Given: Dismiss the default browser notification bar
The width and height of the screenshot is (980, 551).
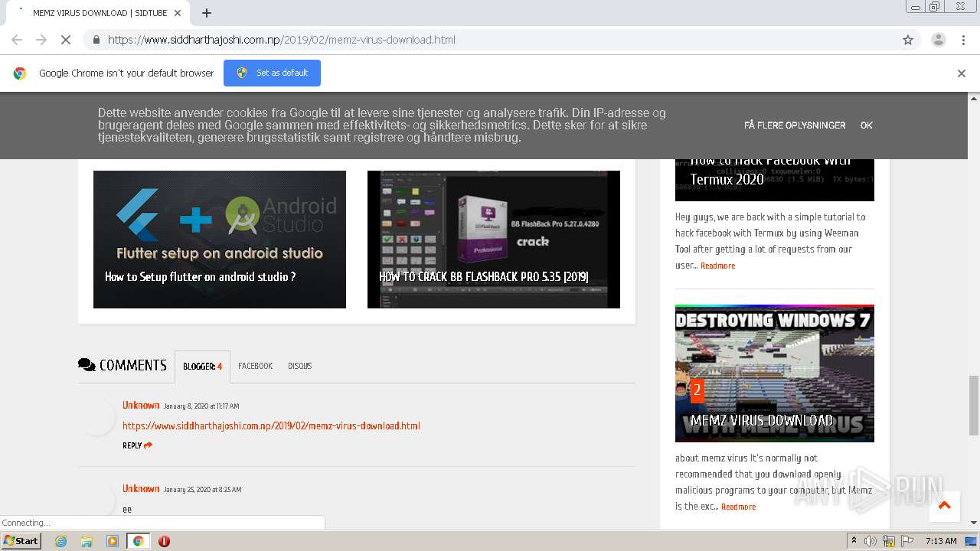Looking at the screenshot, I should pyautogui.click(x=961, y=73).
